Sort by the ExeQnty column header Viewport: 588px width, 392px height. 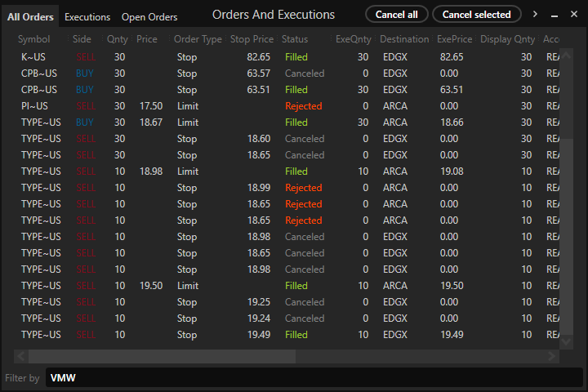pyautogui.click(x=354, y=39)
